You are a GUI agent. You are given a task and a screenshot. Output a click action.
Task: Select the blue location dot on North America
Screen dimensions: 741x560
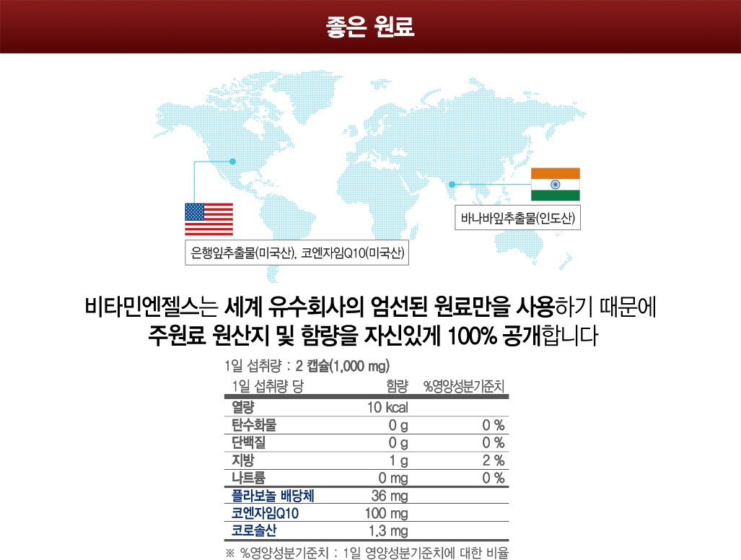[x=232, y=162]
